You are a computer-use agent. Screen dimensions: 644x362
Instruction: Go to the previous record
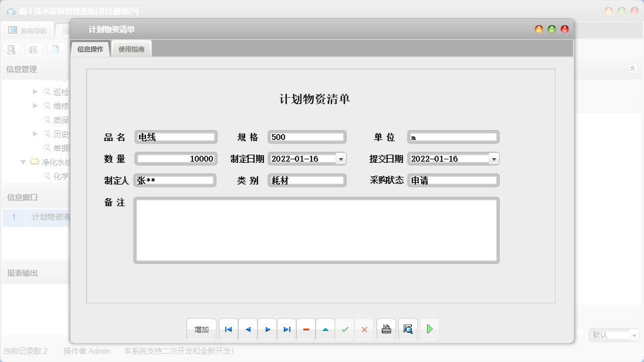coord(248,329)
